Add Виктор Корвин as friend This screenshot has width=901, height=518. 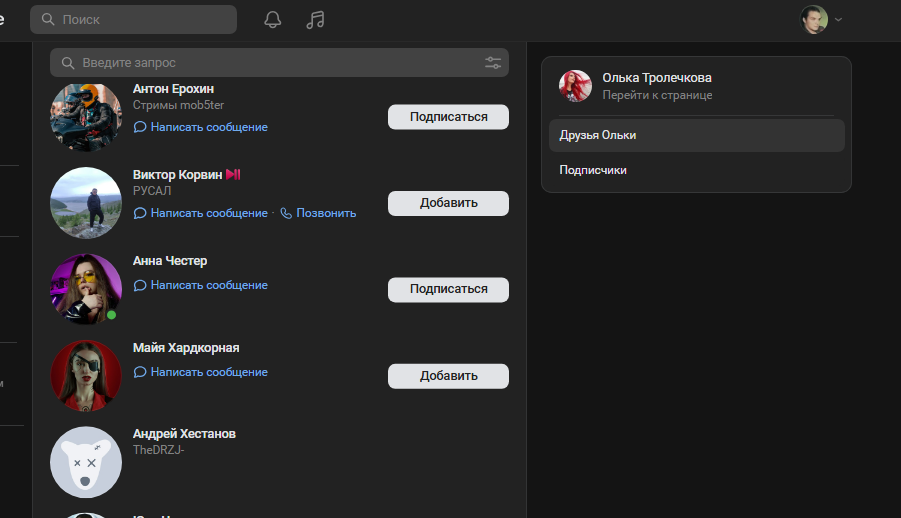[448, 203]
